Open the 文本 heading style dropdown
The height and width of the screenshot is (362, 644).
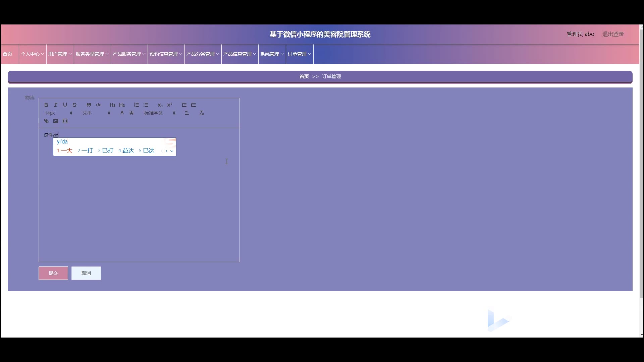coord(96,113)
